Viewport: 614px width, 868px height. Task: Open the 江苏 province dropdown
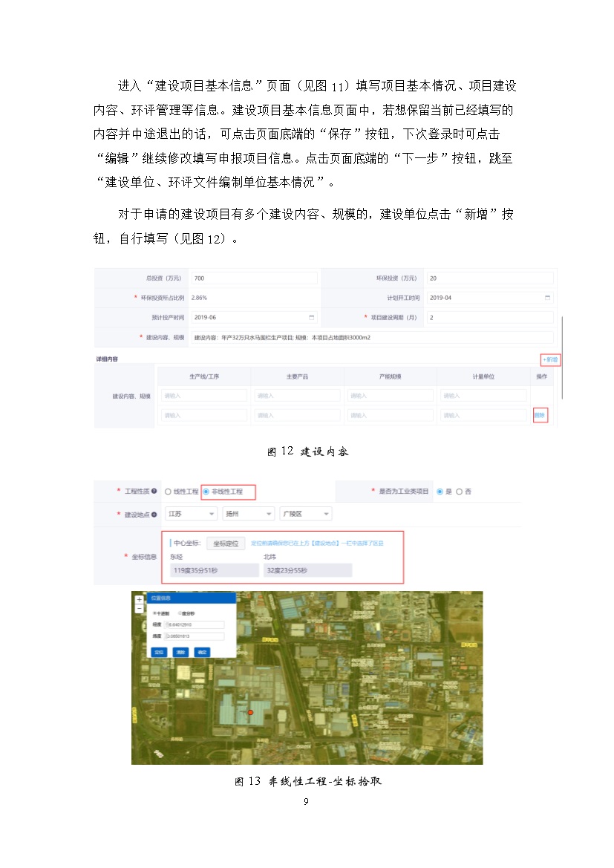click(x=191, y=514)
